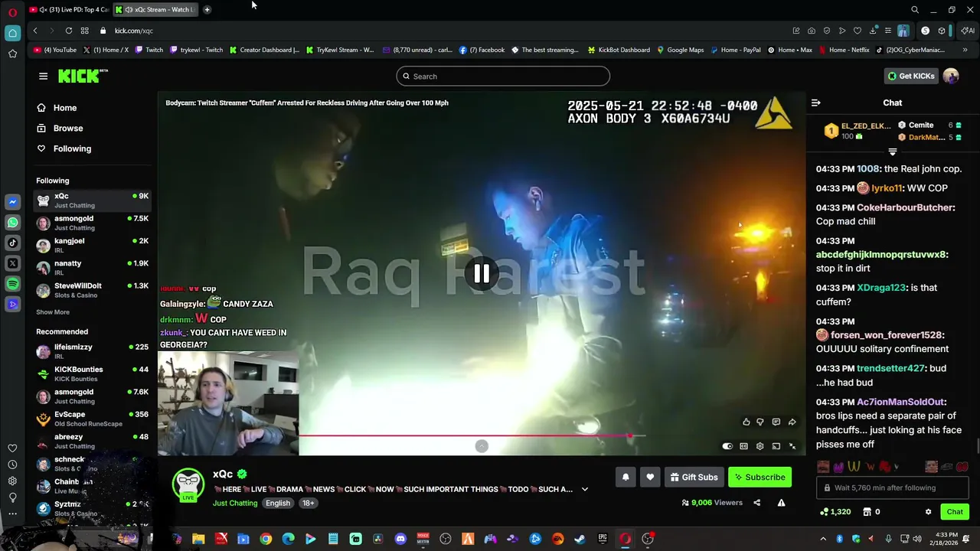Open the Creator Dashboard bookmark
The width and height of the screenshot is (980, 551).
click(264, 50)
